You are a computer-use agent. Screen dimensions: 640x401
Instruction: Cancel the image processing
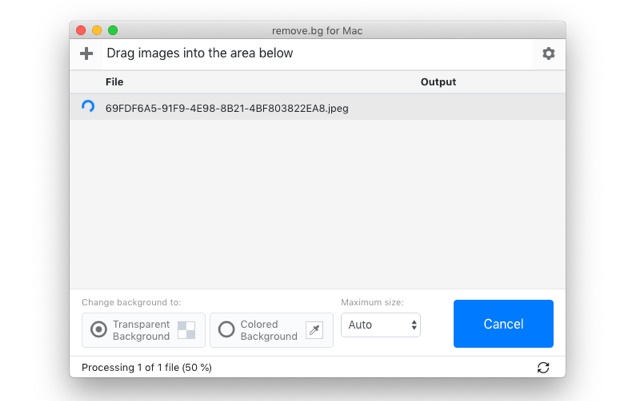503,324
